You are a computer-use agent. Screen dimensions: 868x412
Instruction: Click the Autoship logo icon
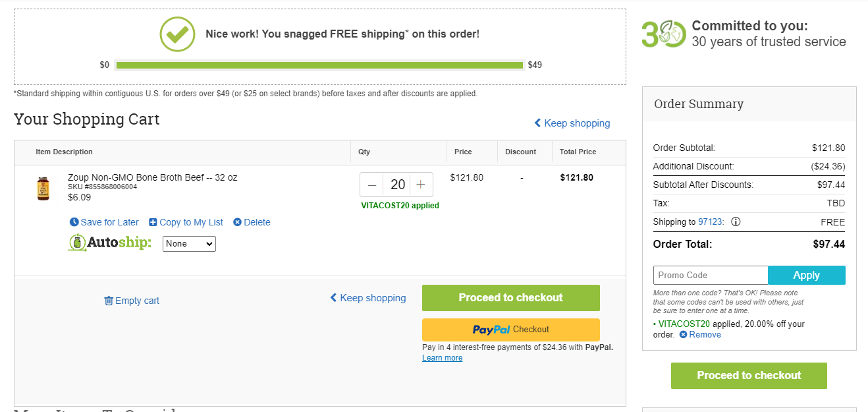[x=78, y=243]
